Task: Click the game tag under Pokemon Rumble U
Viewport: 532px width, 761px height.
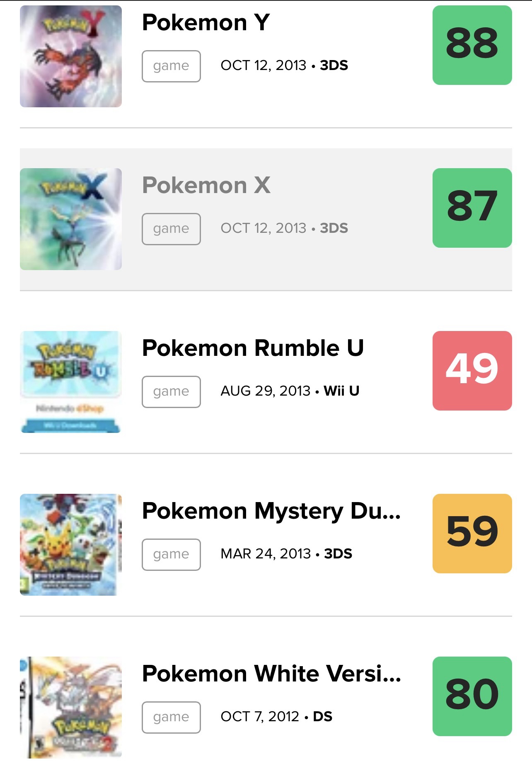Action: click(171, 392)
